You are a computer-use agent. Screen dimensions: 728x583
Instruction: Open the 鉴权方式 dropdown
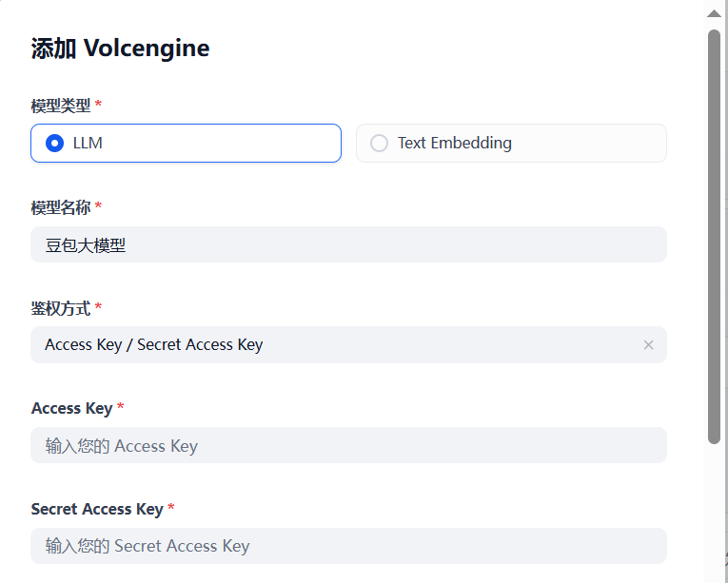(348, 345)
